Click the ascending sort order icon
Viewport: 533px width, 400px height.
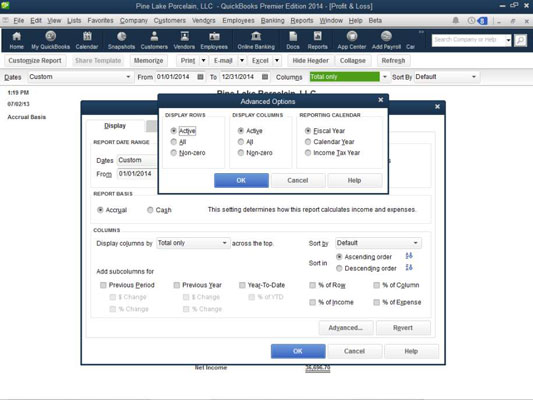click(x=409, y=256)
